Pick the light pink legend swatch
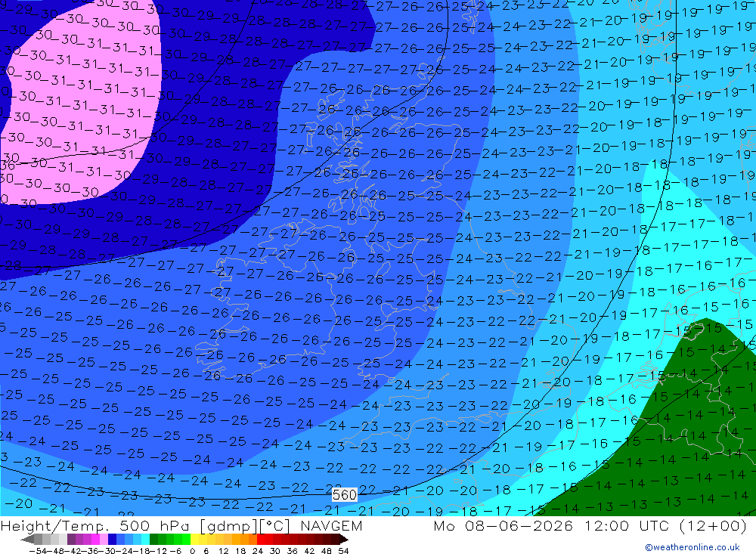Image resolution: width=756 pixels, height=554 pixels. 104,540
